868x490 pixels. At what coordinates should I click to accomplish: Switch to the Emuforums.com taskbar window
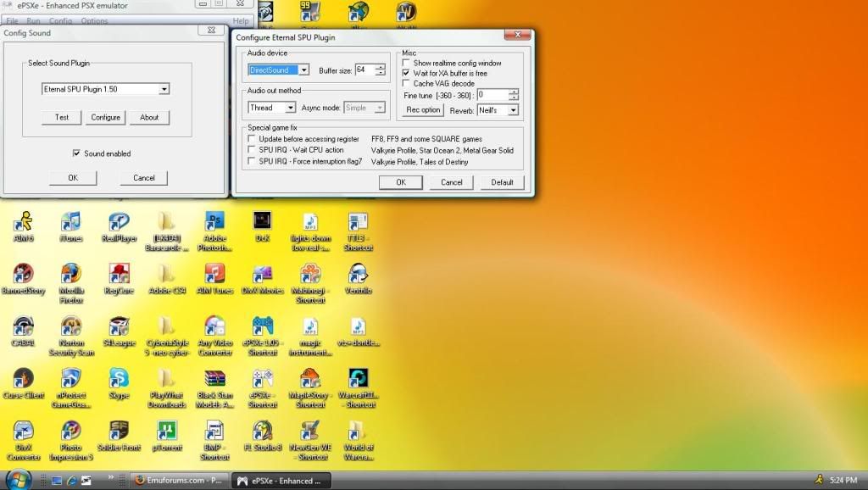(179, 480)
